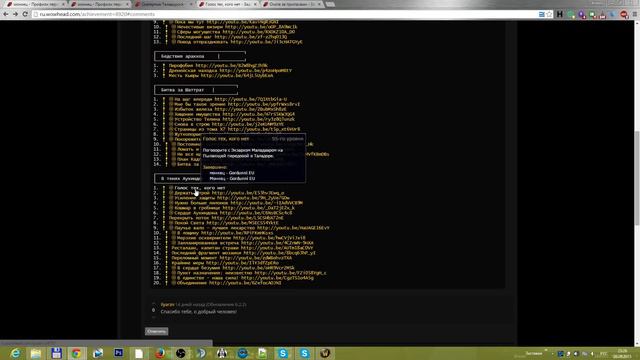Image resolution: width=640 pixels, height=360 pixels.
Task: Open the 'Последний фрагмент мозаики' quest link
Action: pyautogui.click(x=206, y=253)
